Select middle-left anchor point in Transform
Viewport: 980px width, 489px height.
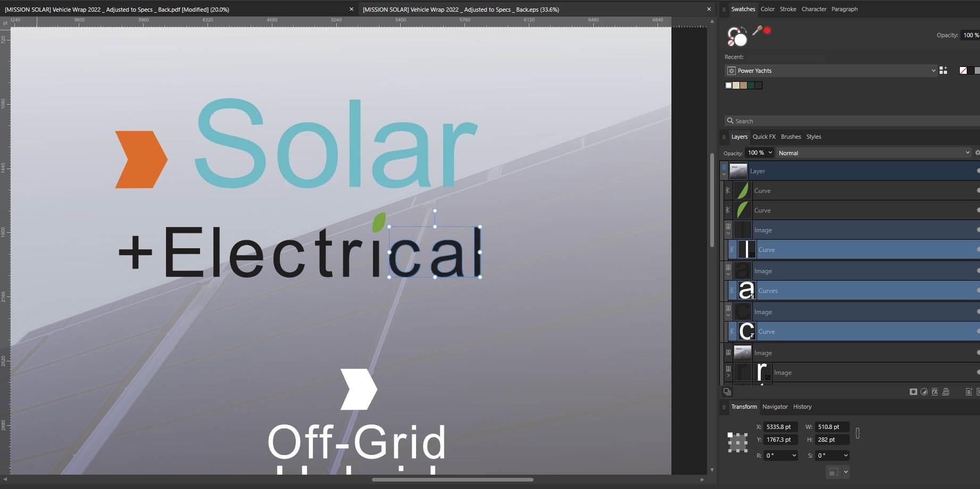(730, 442)
